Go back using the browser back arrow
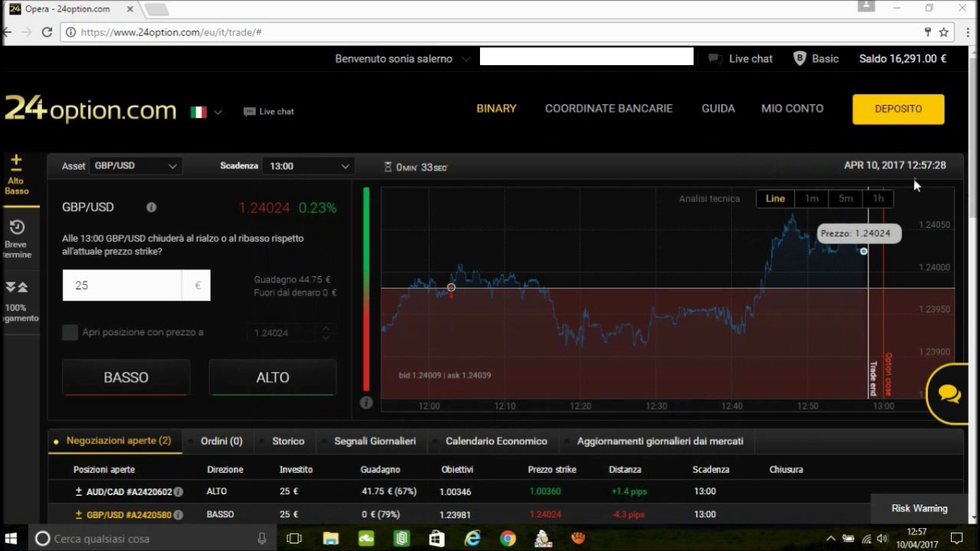 [7, 32]
